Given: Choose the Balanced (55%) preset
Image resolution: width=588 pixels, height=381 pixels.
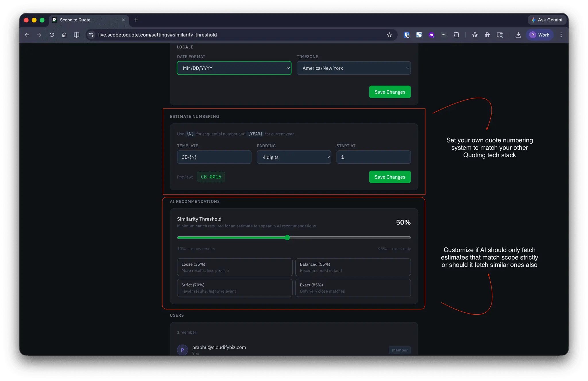Looking at the screenshot, I should click(353, 267).
